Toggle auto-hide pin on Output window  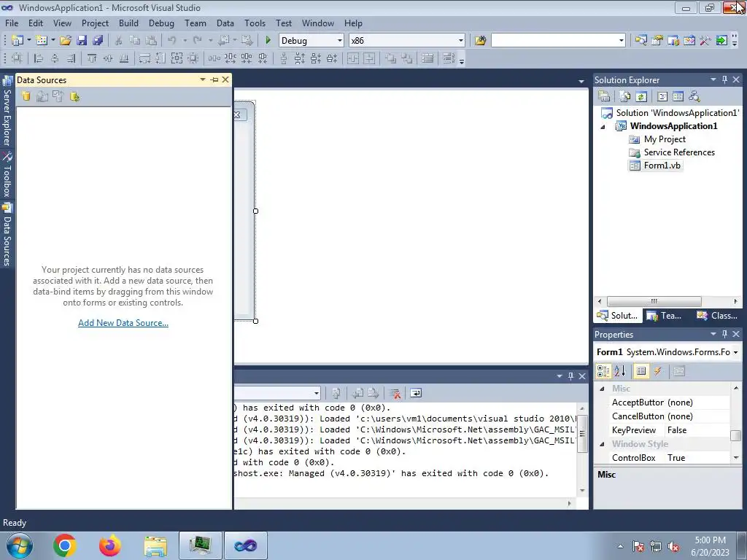click(x=570, y=376)
